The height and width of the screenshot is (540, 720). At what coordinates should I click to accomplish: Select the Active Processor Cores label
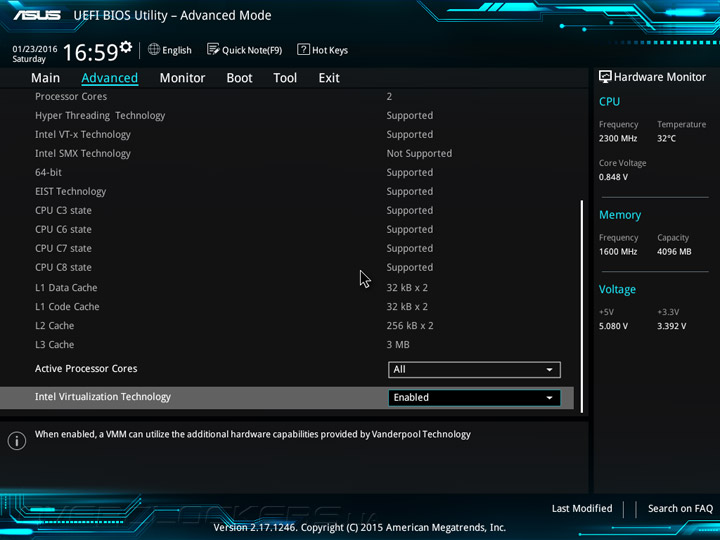pos(86,369)
